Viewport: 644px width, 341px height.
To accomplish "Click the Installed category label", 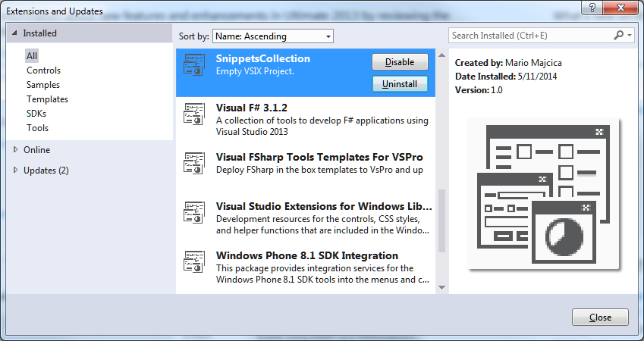I will (40, 33).
